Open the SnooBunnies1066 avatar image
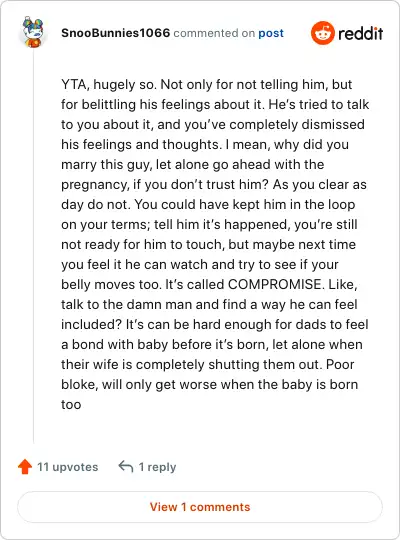 coord(33,32)
